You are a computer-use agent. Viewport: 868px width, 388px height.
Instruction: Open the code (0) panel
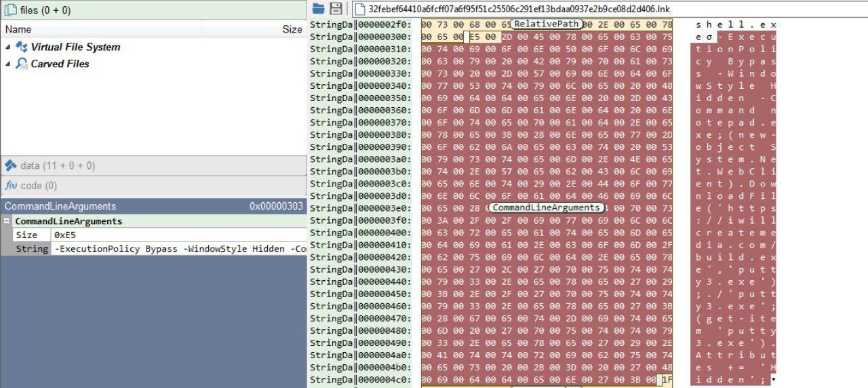click(x=153, y=185)
